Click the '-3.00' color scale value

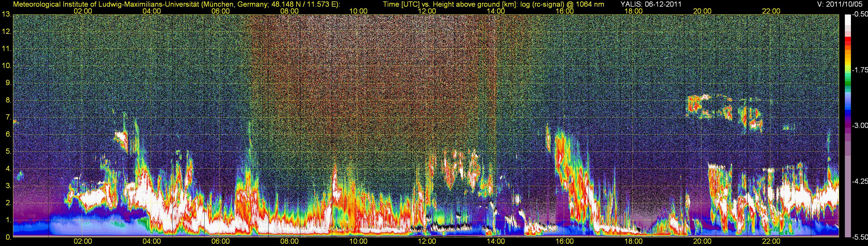click(x=860, y=126)
